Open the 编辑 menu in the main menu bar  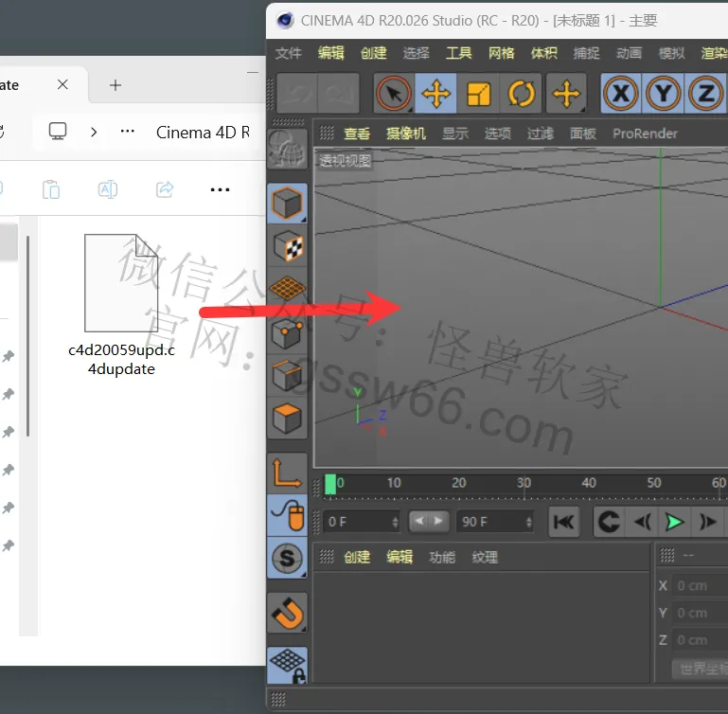331,53
